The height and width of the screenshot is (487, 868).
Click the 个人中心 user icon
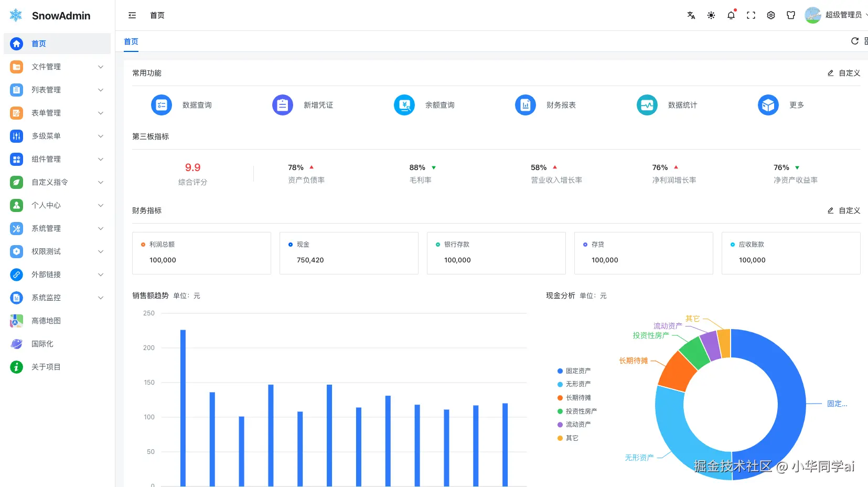tap(16, 205)
